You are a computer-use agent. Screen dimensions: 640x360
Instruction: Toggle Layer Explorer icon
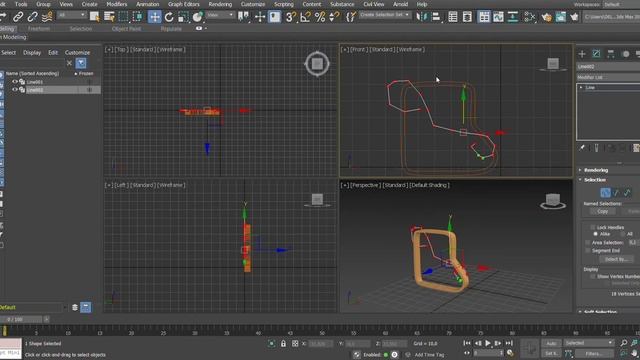click(467, 17)
